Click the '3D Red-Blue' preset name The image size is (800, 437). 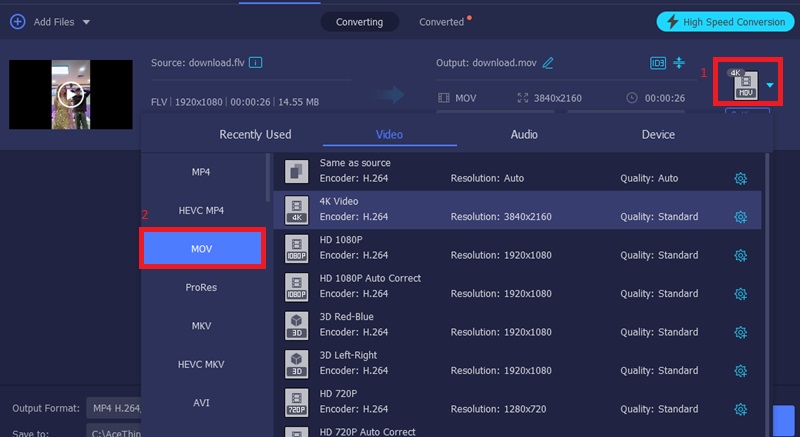point(346,317)
